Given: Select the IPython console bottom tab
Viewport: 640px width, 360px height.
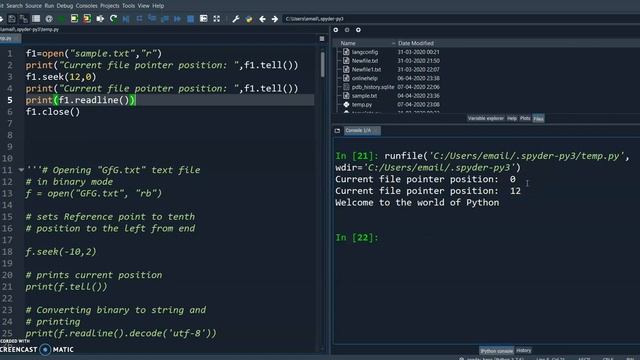Looking at the screenshot, I should [x=496, y=351].
